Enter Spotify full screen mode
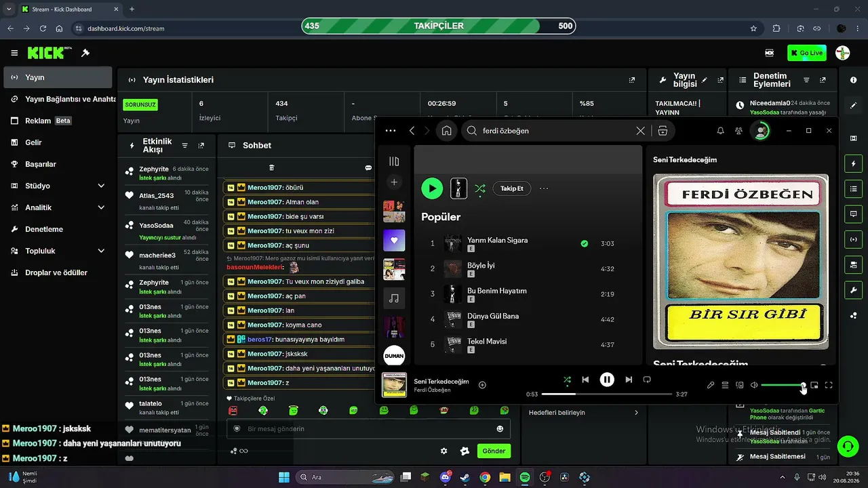Viewport: 868px width, 488px height. [x=829, y=385]
